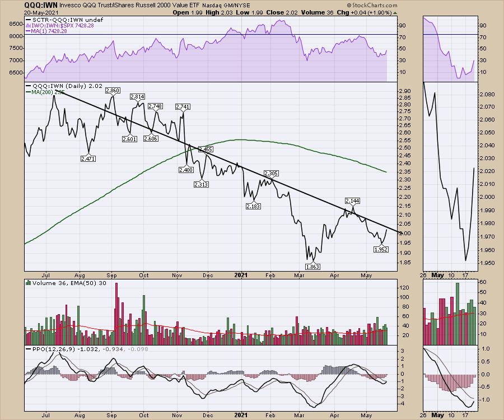Click the 2.741 peak price label
504x420 pixels.
click(183, 107)
